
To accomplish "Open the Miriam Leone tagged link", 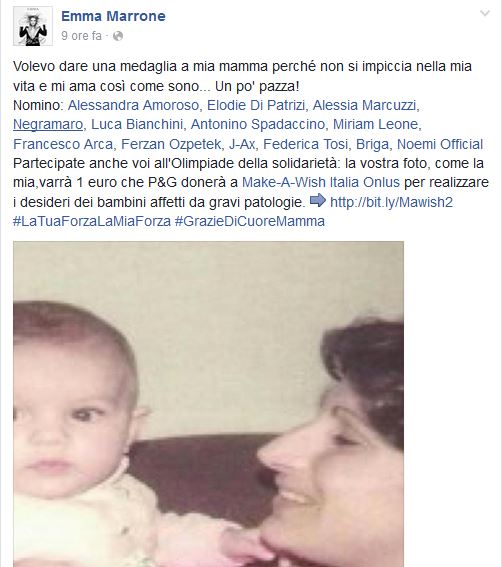I will pos(376,124).
